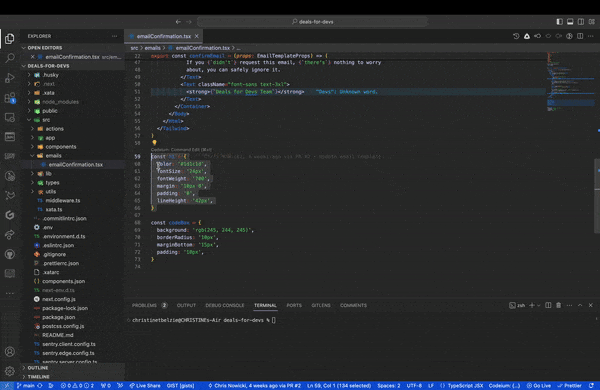Switch to the Ports panel tab

(294, 305)
